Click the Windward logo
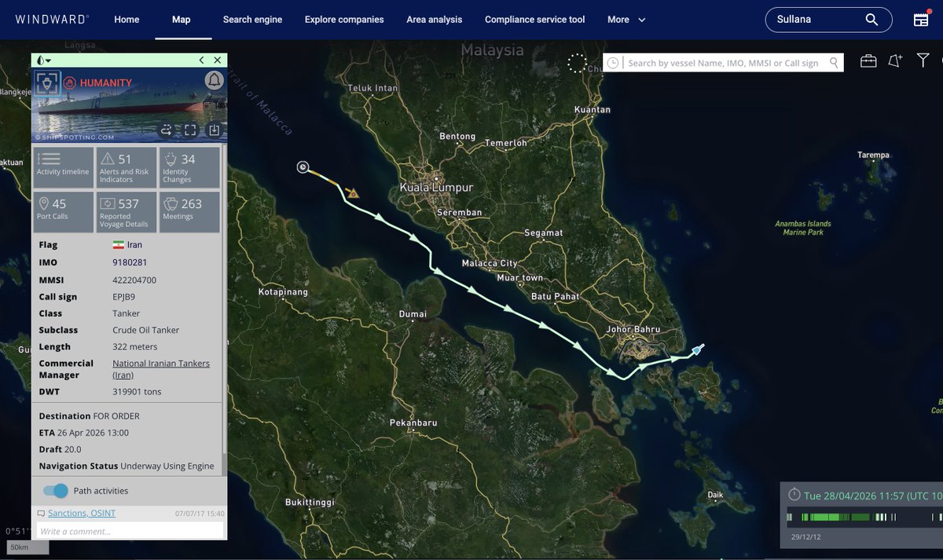 tap(52, 19)
